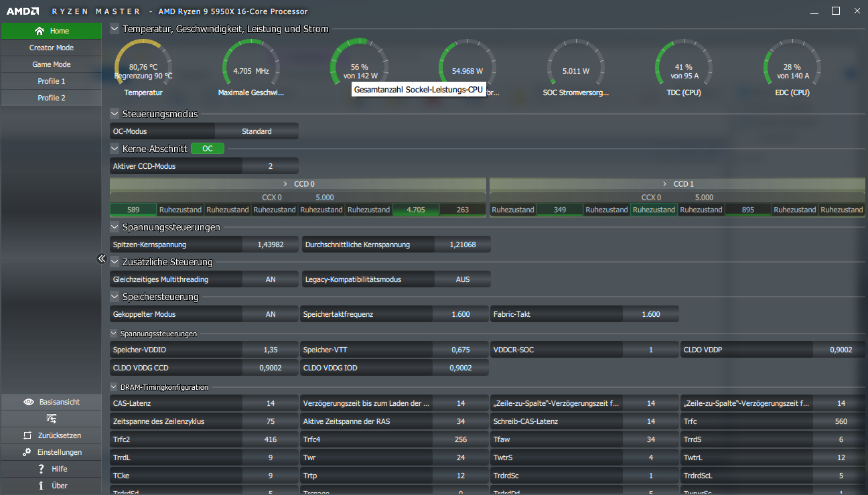The image size is (868, 495).
Task: Click the import/export profile icon button
Action: [51, 419]
